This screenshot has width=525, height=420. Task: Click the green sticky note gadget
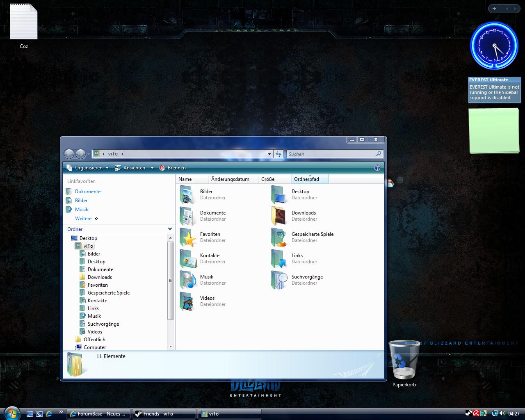(x=494, y=131)
